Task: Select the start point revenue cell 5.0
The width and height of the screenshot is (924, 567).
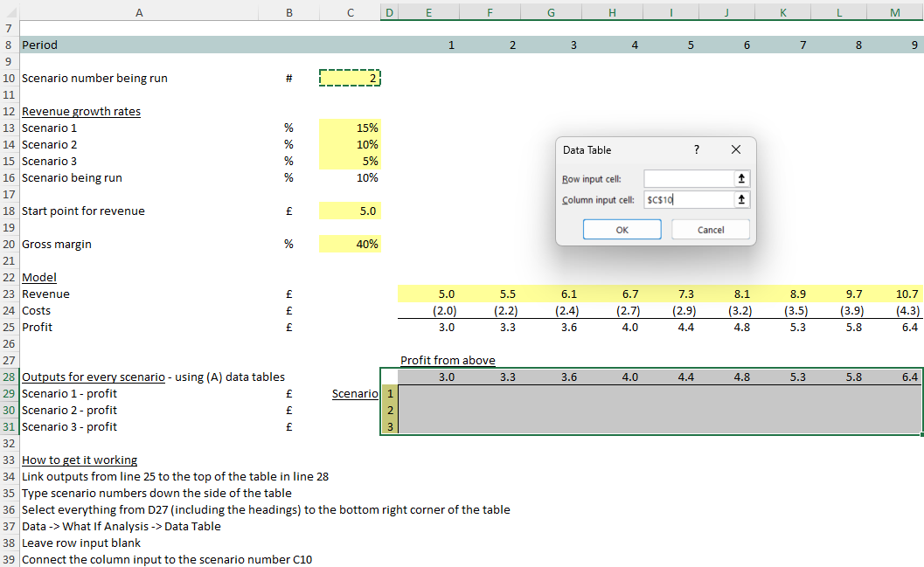Action: 351,211
